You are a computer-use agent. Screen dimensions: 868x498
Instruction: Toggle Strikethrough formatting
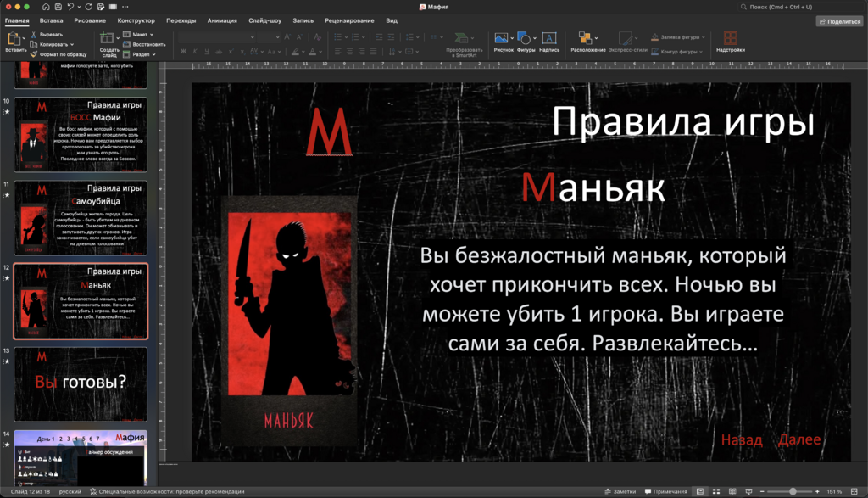pyautogui.click(x=219, y=52)
